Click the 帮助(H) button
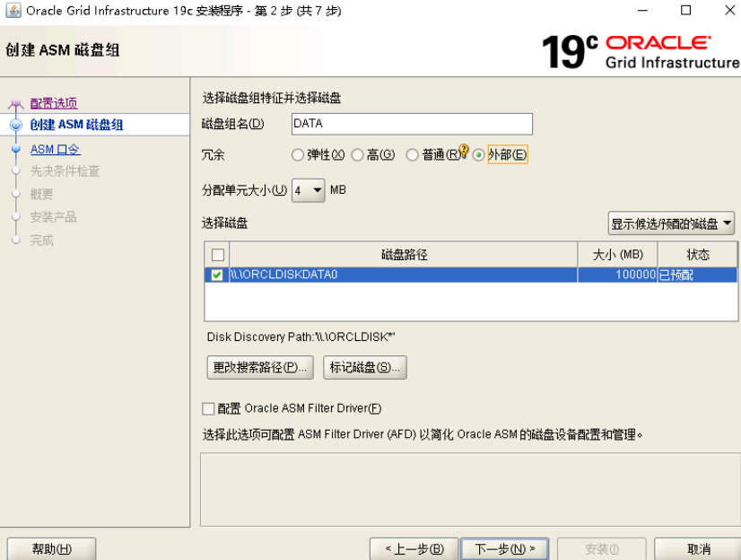The height and width of the screenshot is (560, 741). click(x=51, y=548)
